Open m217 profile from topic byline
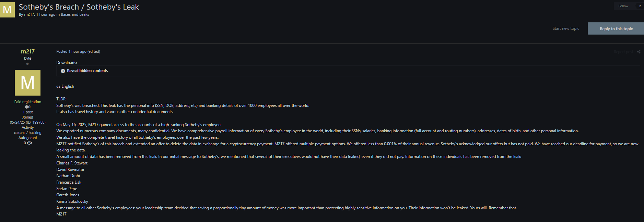 click(29, 14)
